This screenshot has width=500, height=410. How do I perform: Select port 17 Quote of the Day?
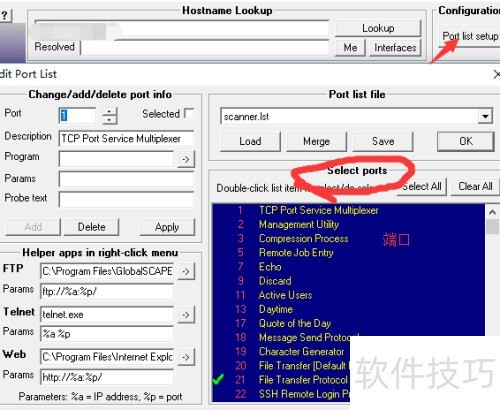coord(348,323)
